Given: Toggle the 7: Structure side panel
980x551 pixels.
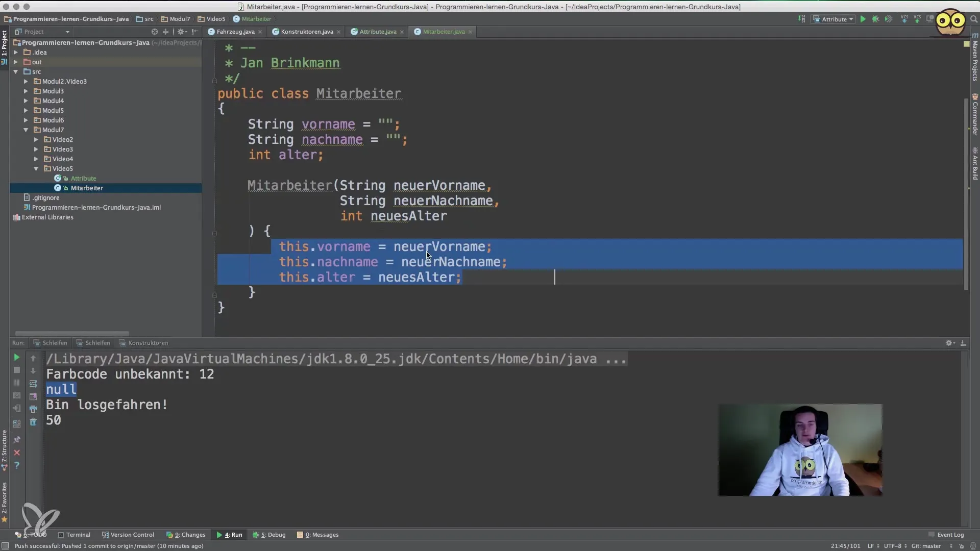Looking at the screenshot, I should click(x=5, y=450).
